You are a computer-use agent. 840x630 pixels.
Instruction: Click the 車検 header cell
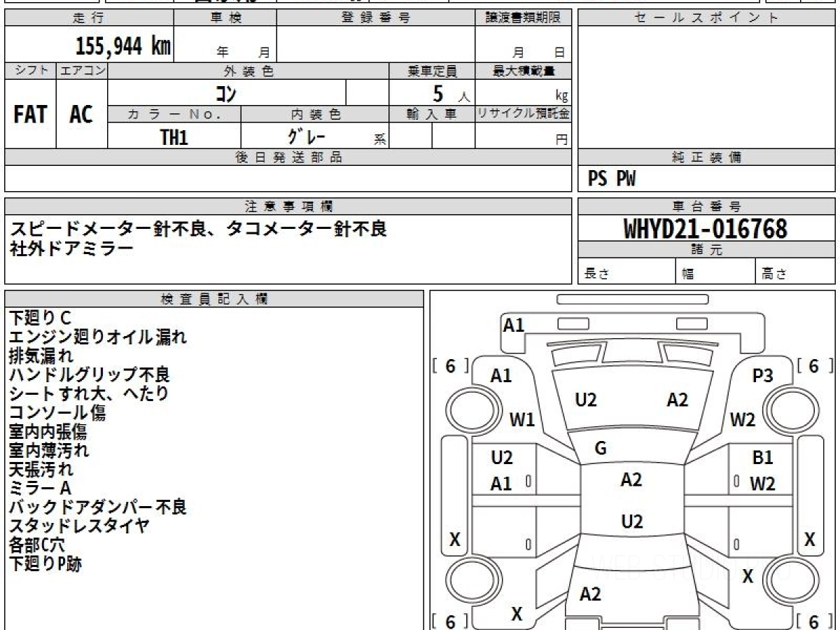click(x=225, y=18)
